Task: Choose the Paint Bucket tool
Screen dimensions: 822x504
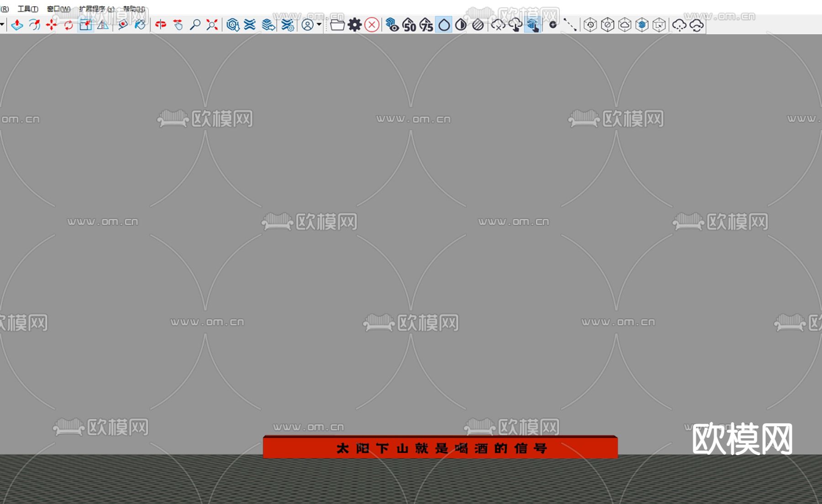Action: click(x=140, y=26)
